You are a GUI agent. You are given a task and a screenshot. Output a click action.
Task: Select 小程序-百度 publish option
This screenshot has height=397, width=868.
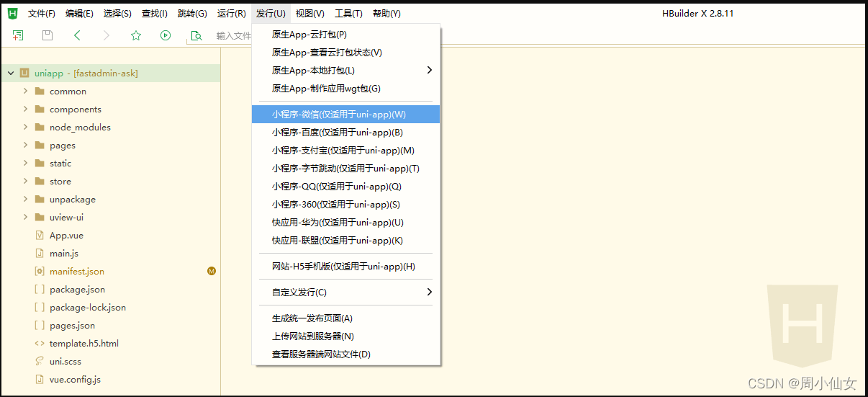coord(345,133)
